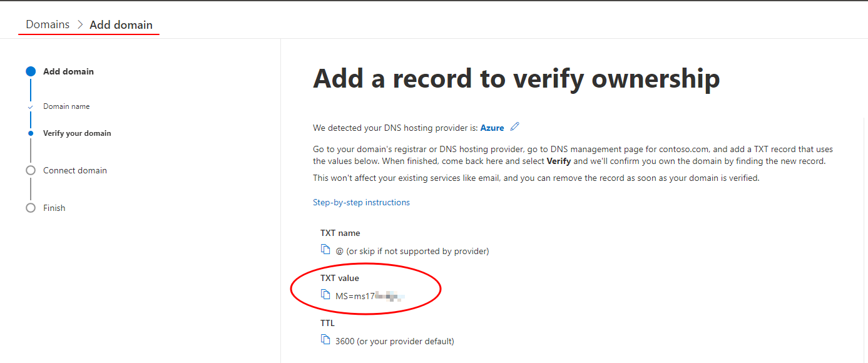Click the Add a record heading
Viewport: 868px width, 363px height.
(516, 78)
